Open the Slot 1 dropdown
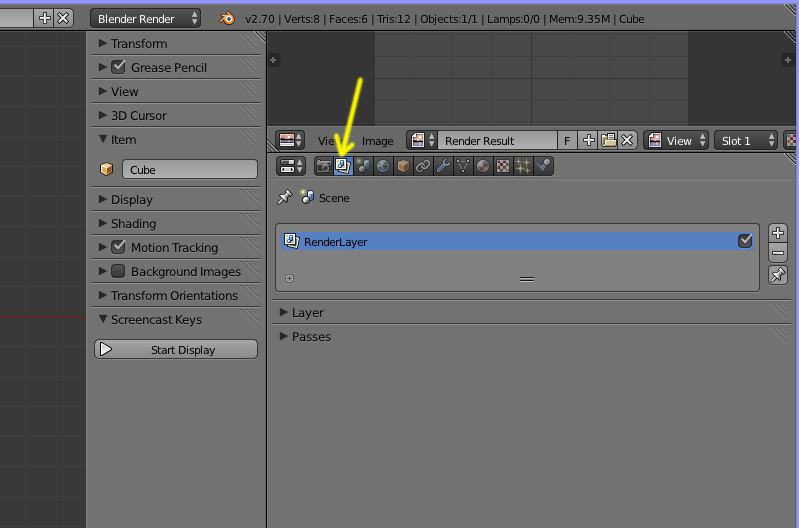Screen dimensions: 799x528 pos(746,140)
